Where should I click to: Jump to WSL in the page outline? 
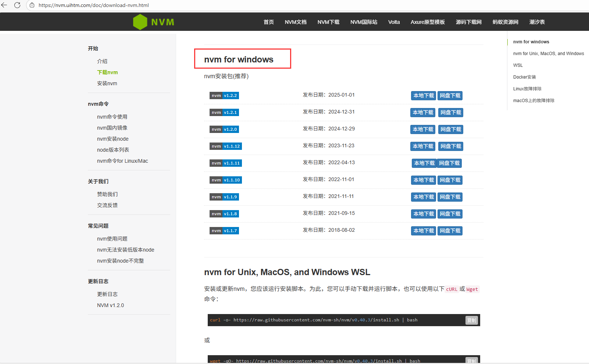(x=518, y=65)
